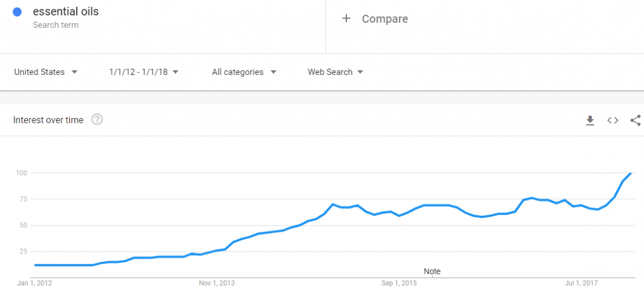This screenshot has width=644, height=290.
Task: Click the Jul 1, 2017 axis label
Action: (x=581, y=283)
